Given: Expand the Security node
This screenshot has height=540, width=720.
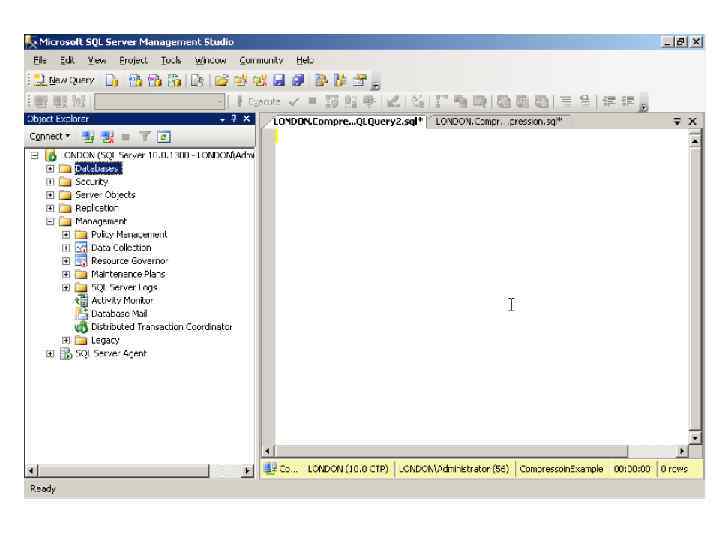Looking at the screenshot, I should point(50,182).
